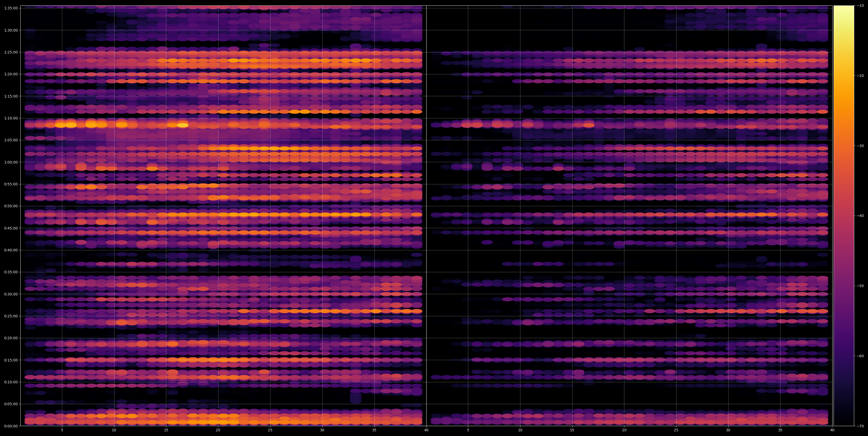Viewport: 868px width, 436px height.
Task: Click the −30 colorbar tick label
Action: click(860, 146)
